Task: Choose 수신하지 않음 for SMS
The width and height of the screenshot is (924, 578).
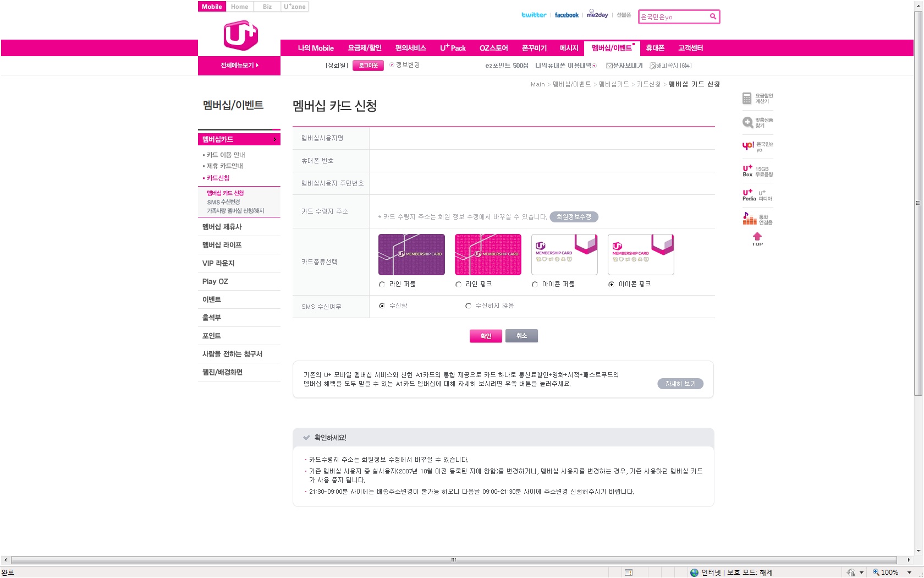Action: (468, 306)
